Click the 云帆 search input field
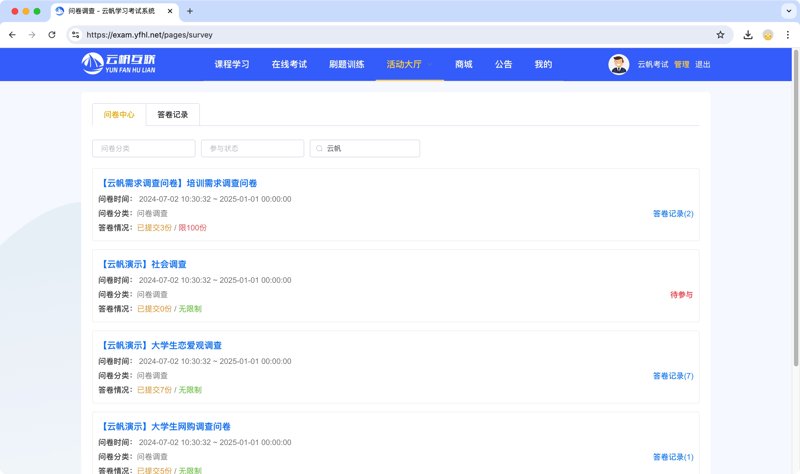 coord(365,148)
